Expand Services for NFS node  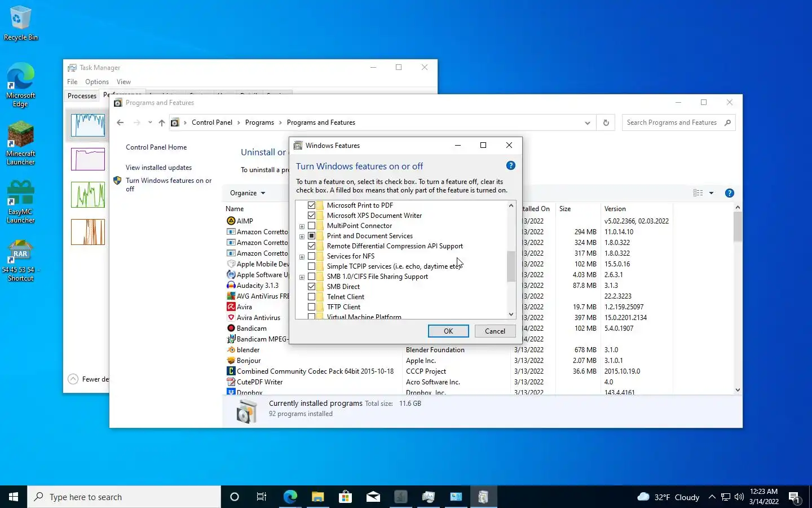click(302, 257)
